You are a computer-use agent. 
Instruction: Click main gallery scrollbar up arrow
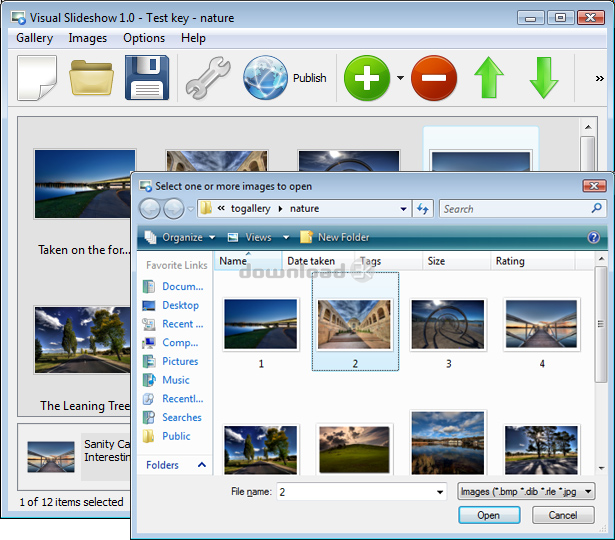click(x=588, y=127)
